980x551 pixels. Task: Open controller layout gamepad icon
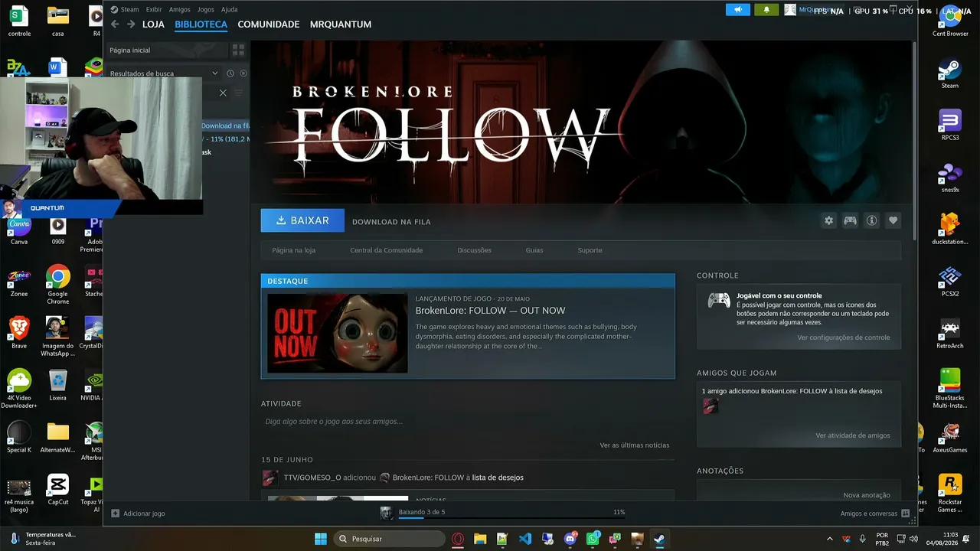pyautogui.click(x=850, y=220)
